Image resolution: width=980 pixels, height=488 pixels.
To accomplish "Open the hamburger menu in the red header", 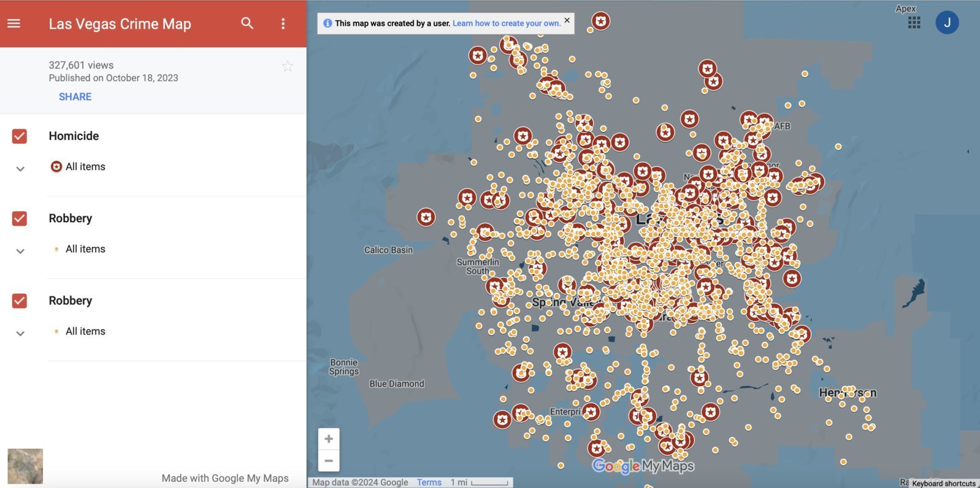I will pyautogui.click(x=13, y=23).
